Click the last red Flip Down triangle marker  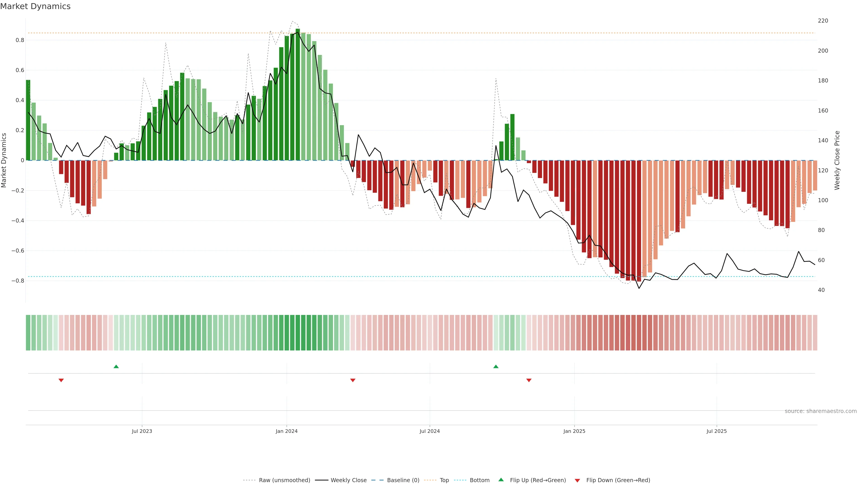click(x=529, y=380)
